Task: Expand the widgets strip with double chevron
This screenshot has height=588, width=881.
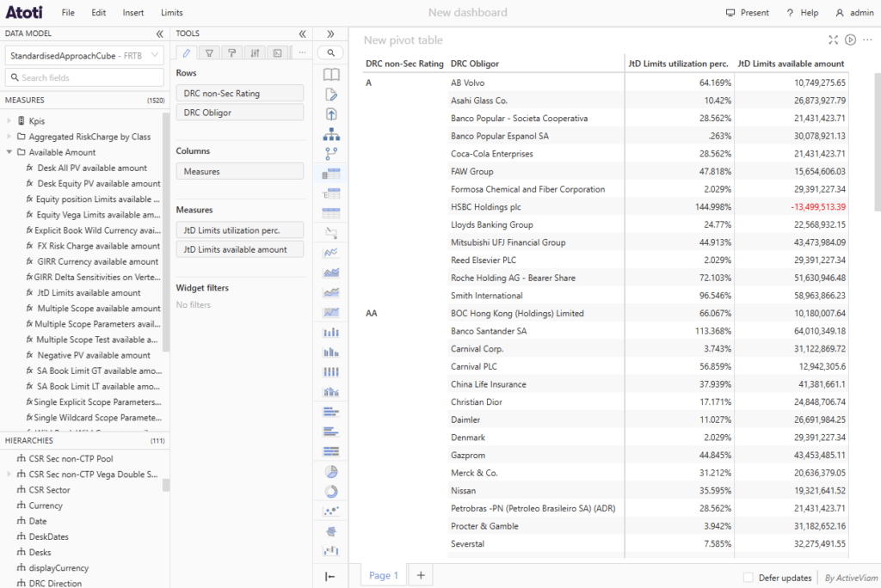Action: pyautogui.click(x=330, y=34)
